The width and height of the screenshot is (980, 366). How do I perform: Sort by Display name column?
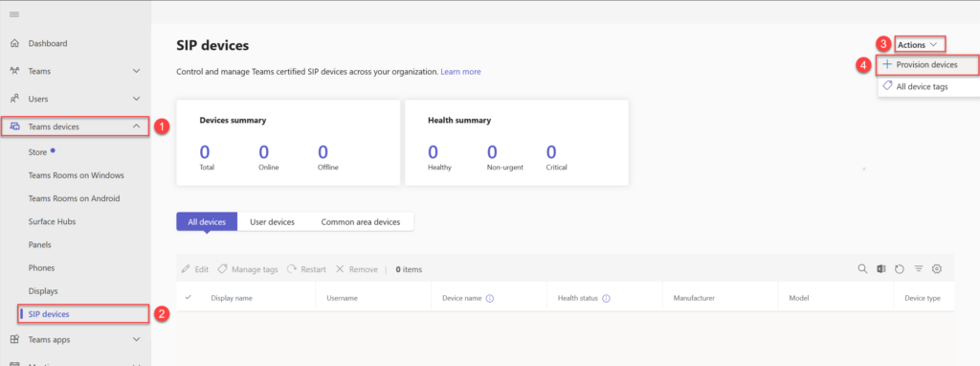tap(232, 298)
